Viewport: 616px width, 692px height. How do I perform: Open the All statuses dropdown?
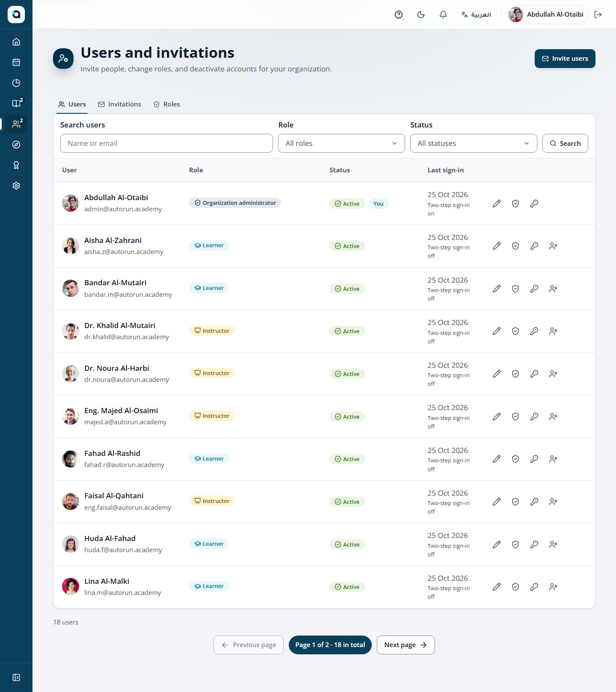click(x=474, y=143)
